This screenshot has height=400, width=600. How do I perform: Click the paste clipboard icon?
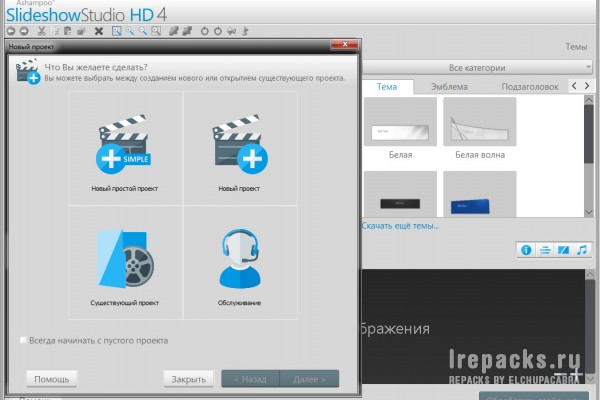coord(68,31)
